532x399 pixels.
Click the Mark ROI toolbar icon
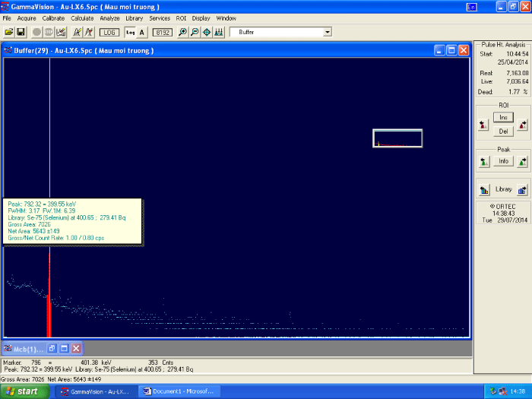pos(78,32)
